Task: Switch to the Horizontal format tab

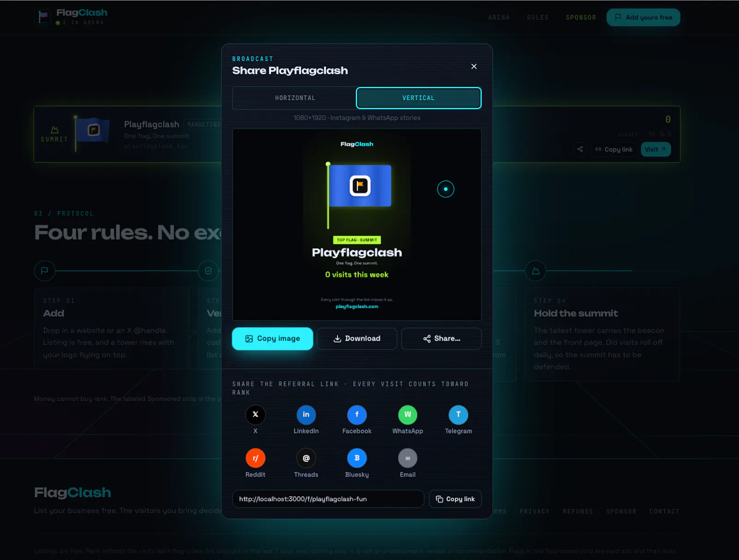Action: tap(295, 98)
